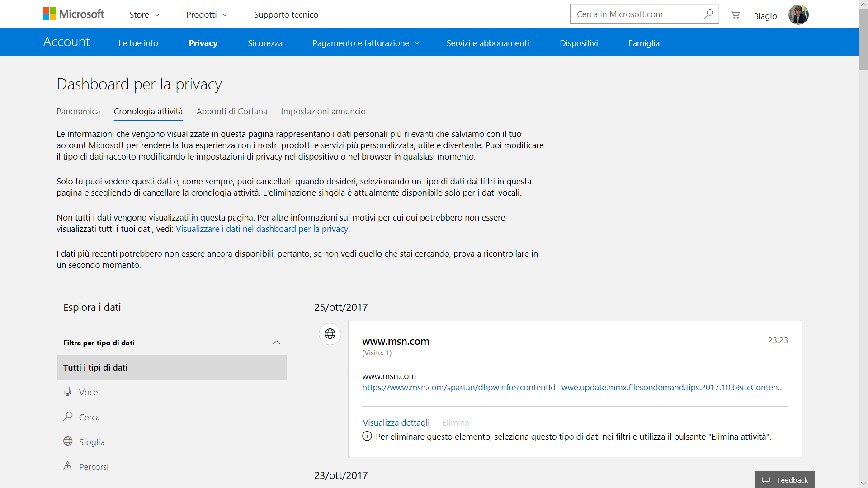Open Servizi e abbonamenti
The image size is (868, 488).
[x=488, y=43]
